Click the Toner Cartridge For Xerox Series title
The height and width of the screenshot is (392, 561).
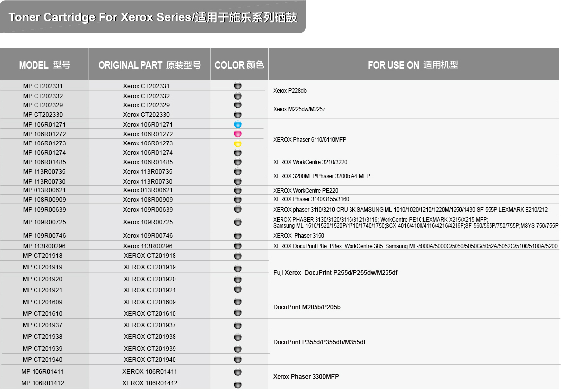(153, 17)
